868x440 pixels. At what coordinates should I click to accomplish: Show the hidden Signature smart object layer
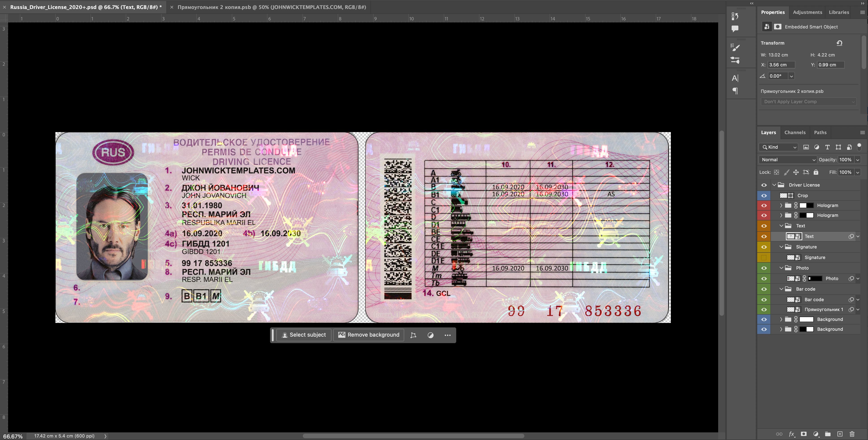point(764,257)
